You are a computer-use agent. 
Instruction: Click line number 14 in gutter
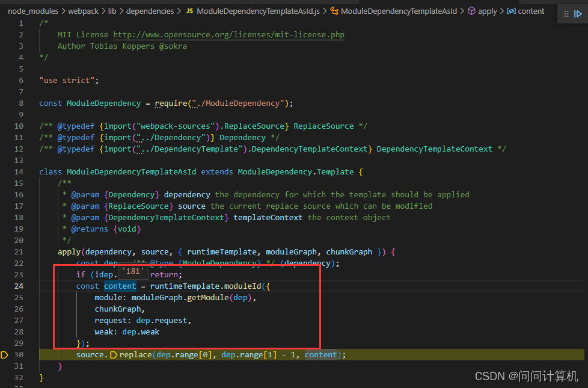coord(19,172)
